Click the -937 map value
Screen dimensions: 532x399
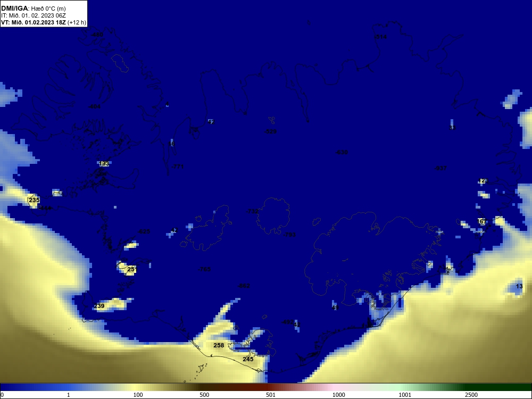click(440, 168)
